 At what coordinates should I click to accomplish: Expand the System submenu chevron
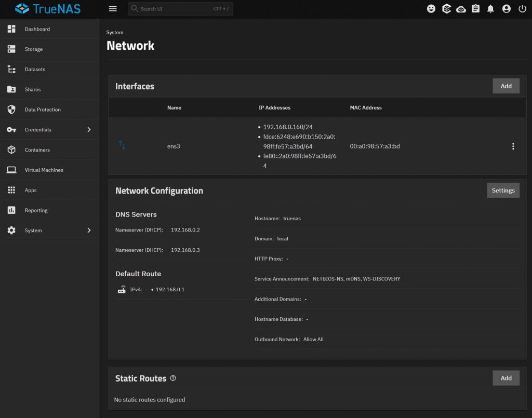[x=89, y=231]
